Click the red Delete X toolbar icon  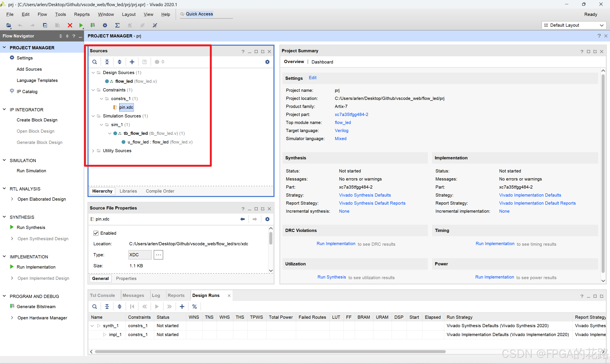[70, 25]
